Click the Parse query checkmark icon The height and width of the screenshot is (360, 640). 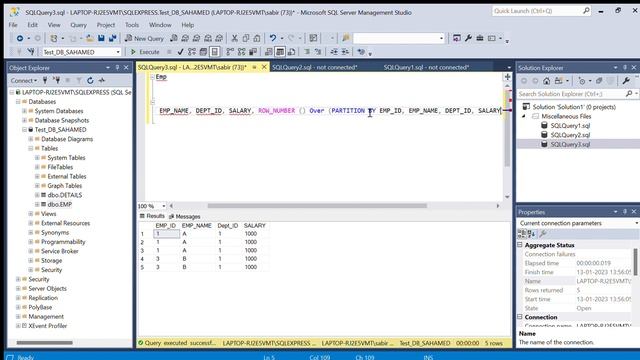point(180,52)
